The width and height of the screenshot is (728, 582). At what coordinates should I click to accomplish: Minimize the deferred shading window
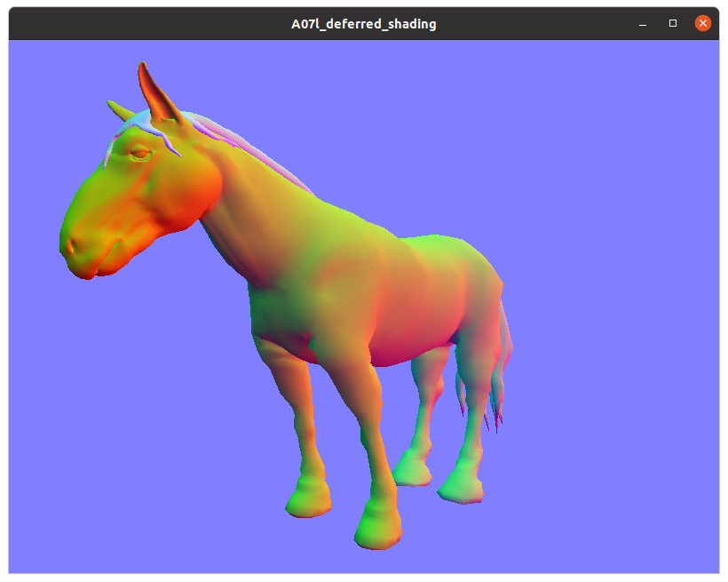(x=643, y=24)
